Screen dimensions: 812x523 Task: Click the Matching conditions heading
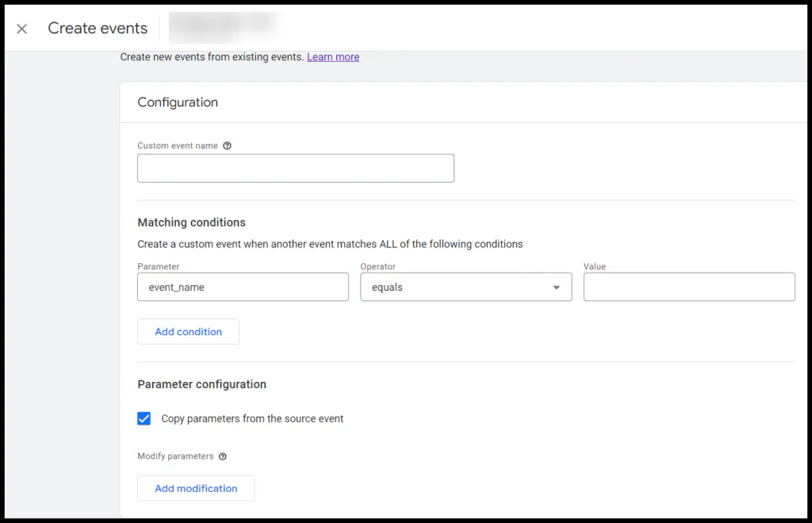[192, 223]
